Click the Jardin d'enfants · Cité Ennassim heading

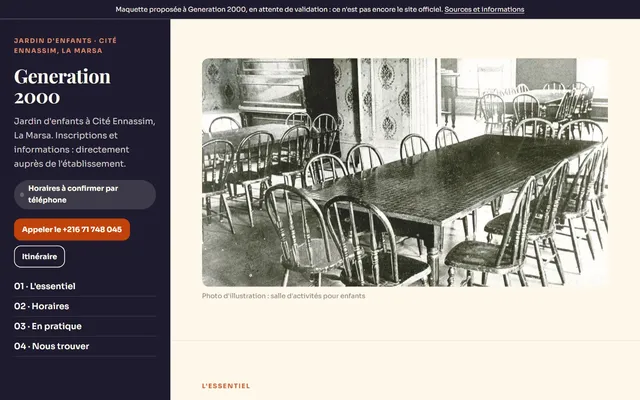coord(65,45)
